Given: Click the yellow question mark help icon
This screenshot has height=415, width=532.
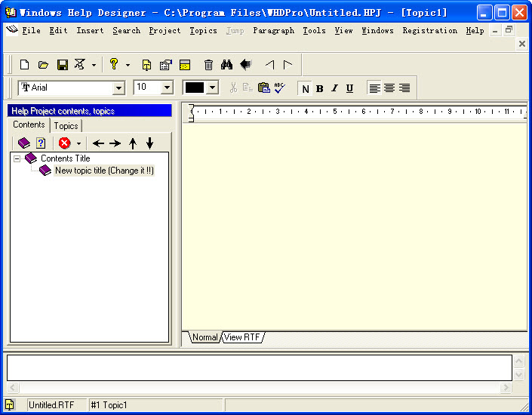Looking at the screenshot, I should pyautogui.click(x=114, y=64).
